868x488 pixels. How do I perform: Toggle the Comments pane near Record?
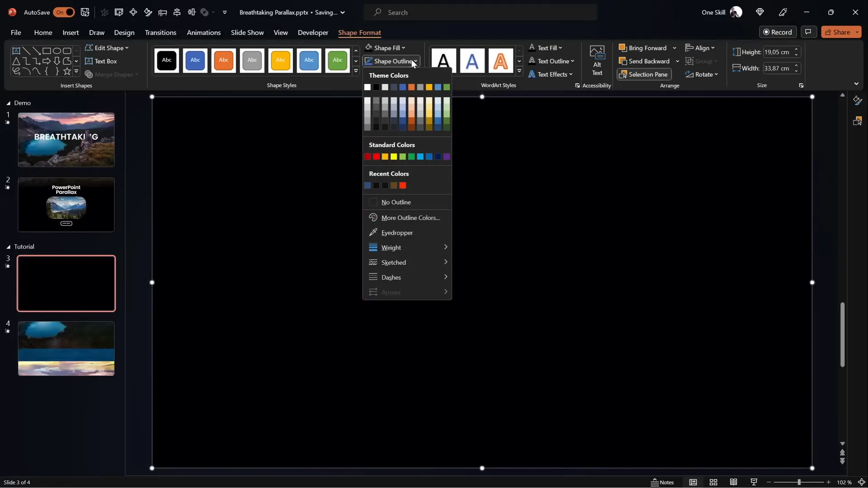tap(809, 32)
